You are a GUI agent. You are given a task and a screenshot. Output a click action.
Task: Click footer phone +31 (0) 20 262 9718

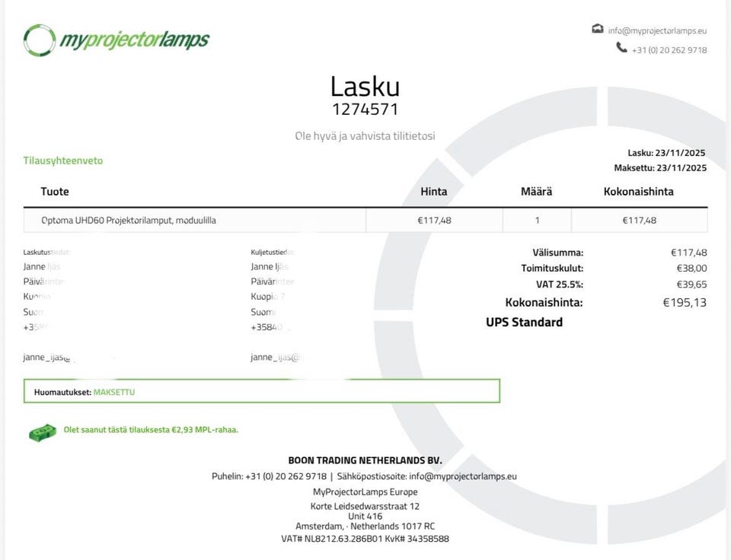286,476
